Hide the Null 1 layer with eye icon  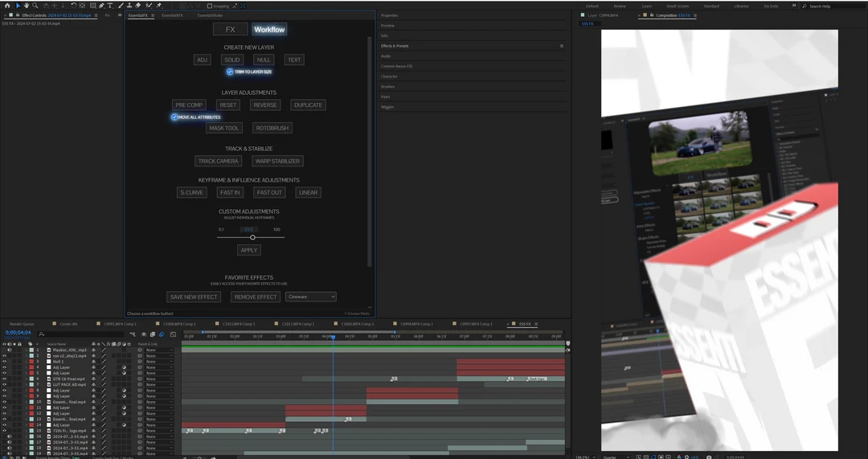tap(4, 362)
